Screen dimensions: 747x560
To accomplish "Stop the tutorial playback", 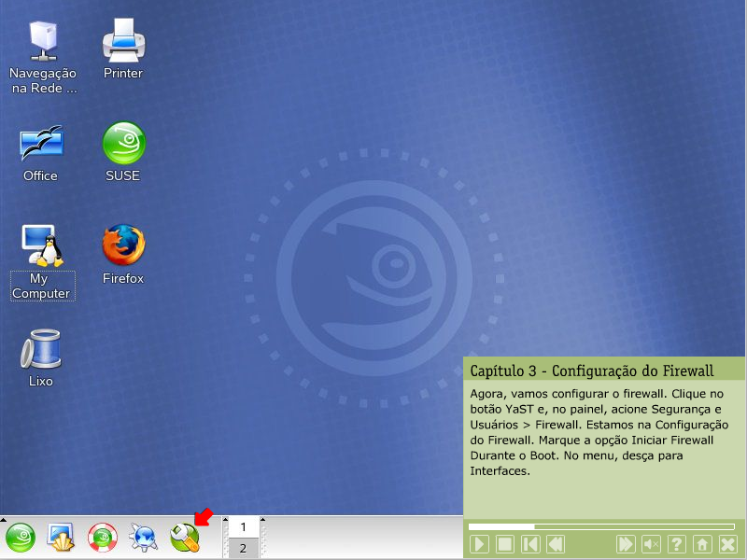I will click(x=504, y=544).
